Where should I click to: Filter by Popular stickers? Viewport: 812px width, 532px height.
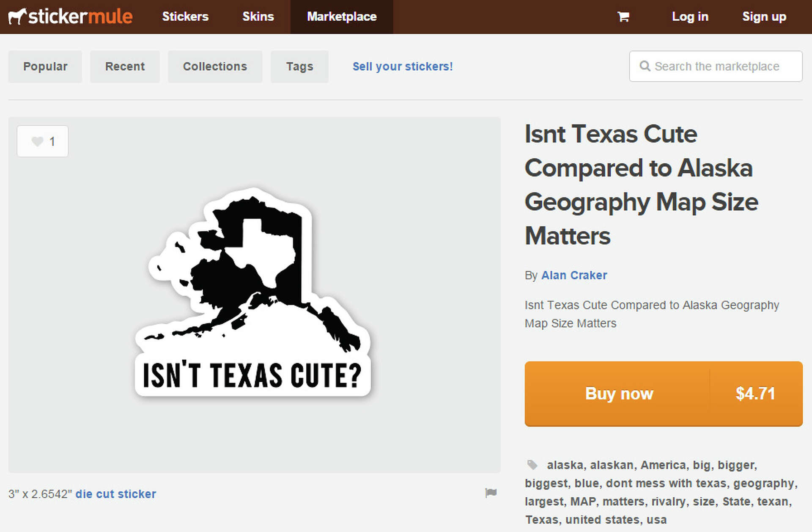45,66
